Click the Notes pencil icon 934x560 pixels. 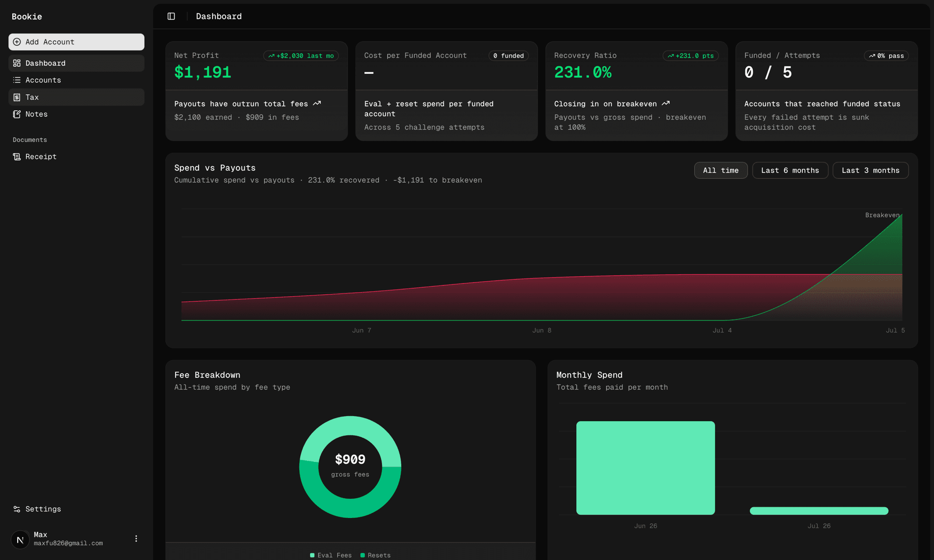pos(17,114)
